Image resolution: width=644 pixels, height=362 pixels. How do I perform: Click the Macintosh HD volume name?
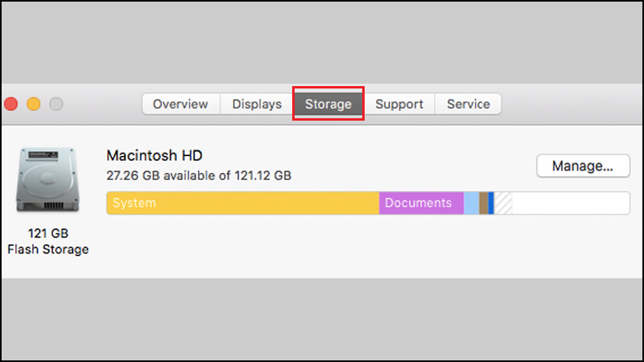click(155, 156)
